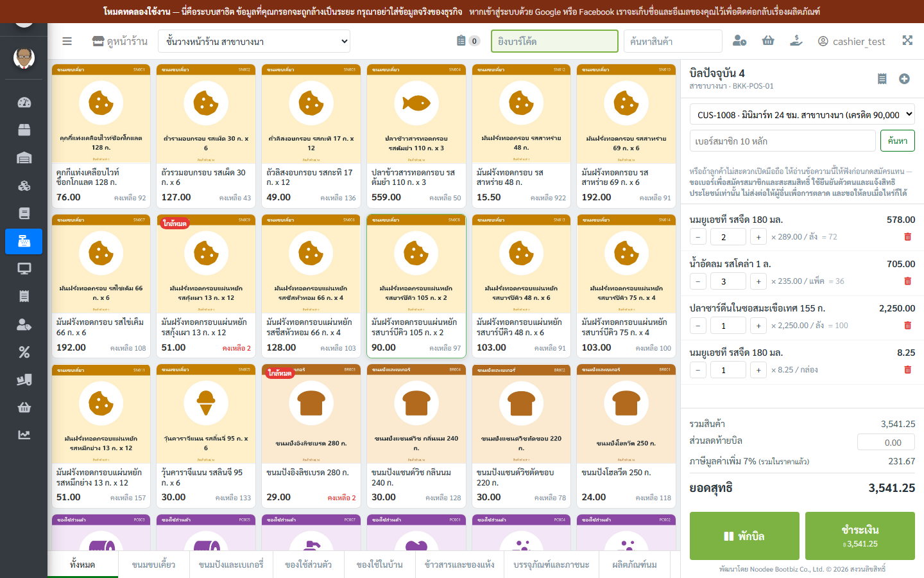
Task: Click the ชำระเงิน payment button
Action: (x=860, y=536)
